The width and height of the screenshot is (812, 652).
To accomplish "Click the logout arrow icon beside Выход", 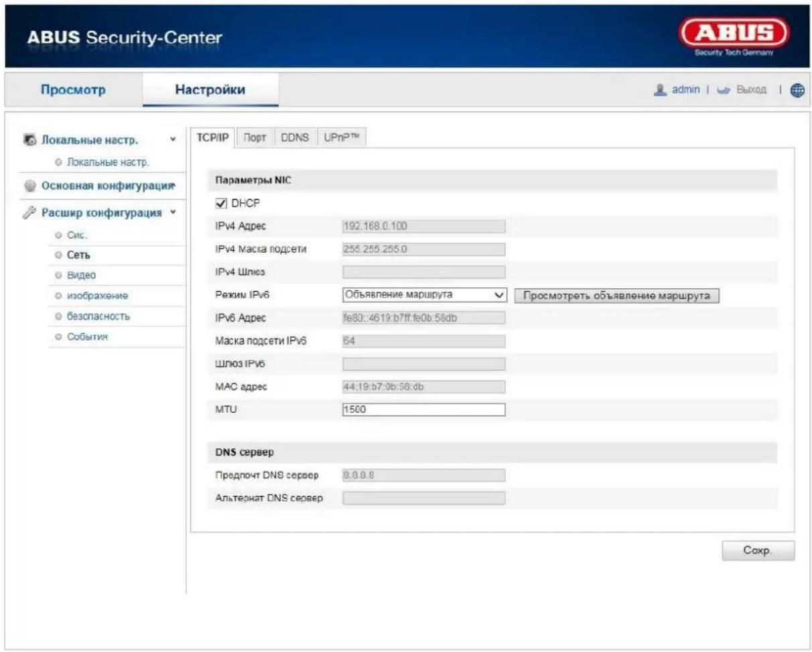I will tap(722, 90).
